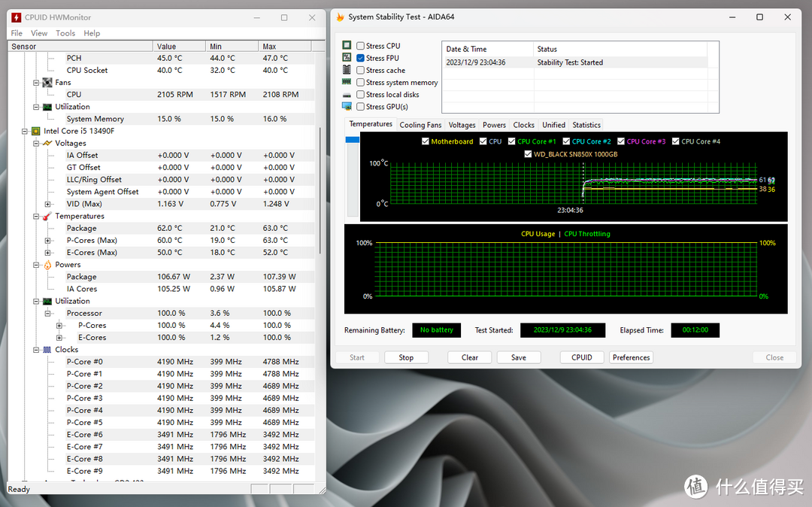The height and width of the screenshot is (507, 812).
Task: Click the Value column header
Action: click(x=179, y=46)
